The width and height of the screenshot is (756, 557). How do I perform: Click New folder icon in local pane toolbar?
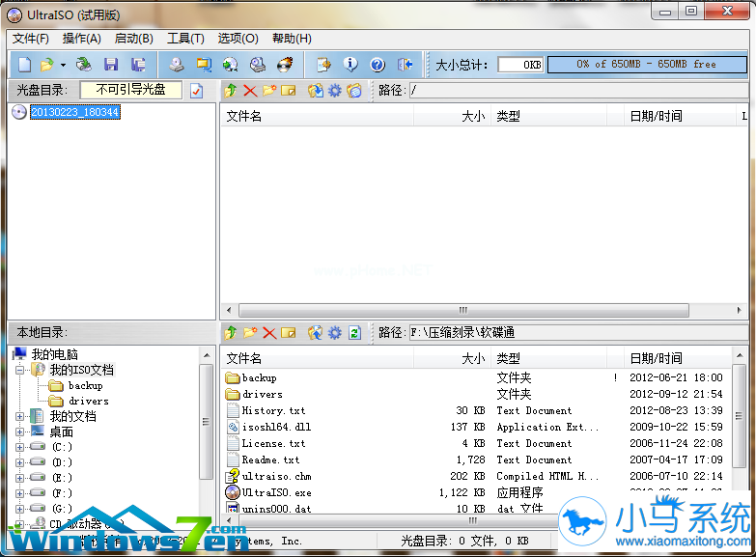click(x=250, y=333)
